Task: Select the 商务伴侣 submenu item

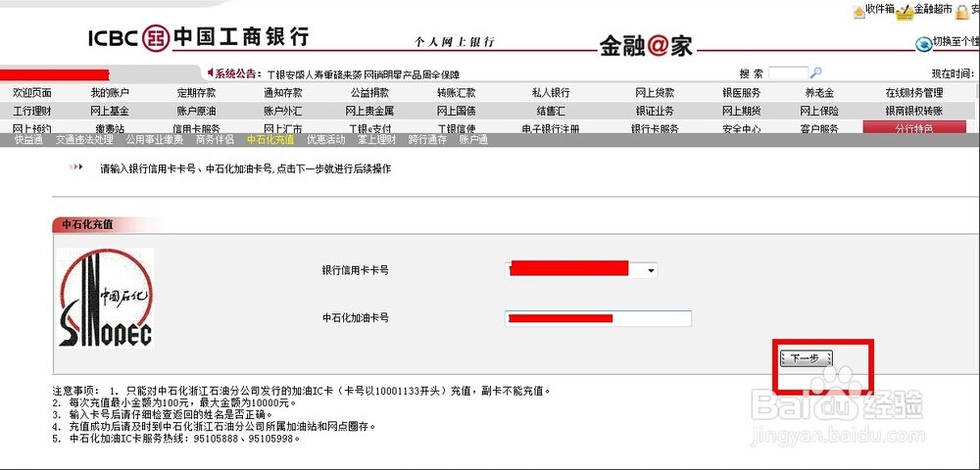Action: click(215, 140)
